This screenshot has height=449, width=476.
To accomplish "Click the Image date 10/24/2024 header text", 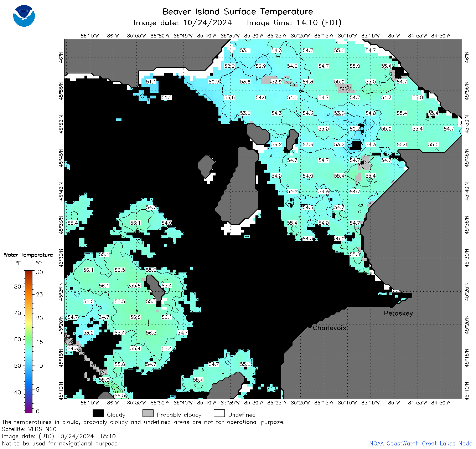I will [182, 23].
